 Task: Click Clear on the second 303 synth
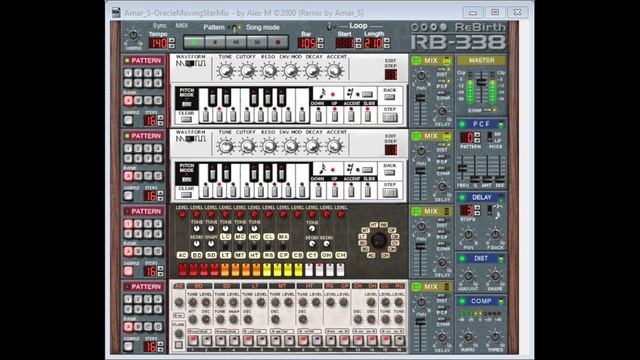(x=186, y=195)
